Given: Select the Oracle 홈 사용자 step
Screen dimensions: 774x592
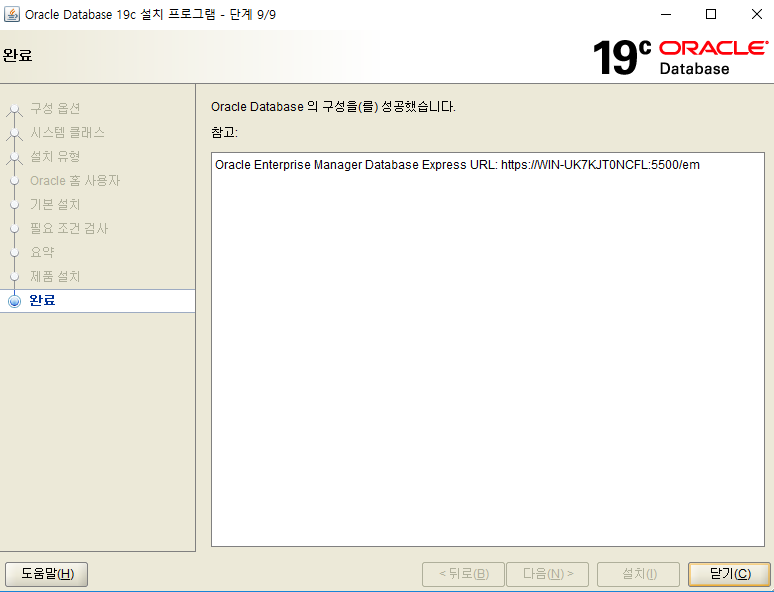Looking at the screenshot, I should pyautogui.click(x=75, y=181).
